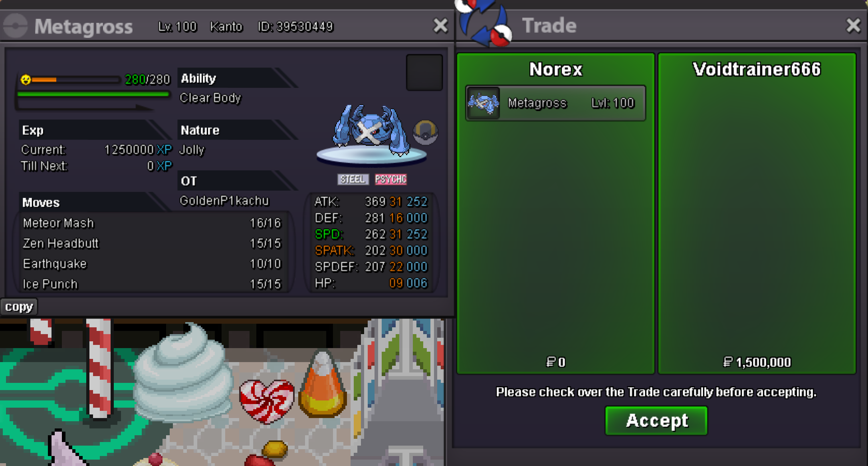Click the Metagross thumbnail in Norex's offer
The height and width of the screenshot is (466, 868).
point(484,103)
